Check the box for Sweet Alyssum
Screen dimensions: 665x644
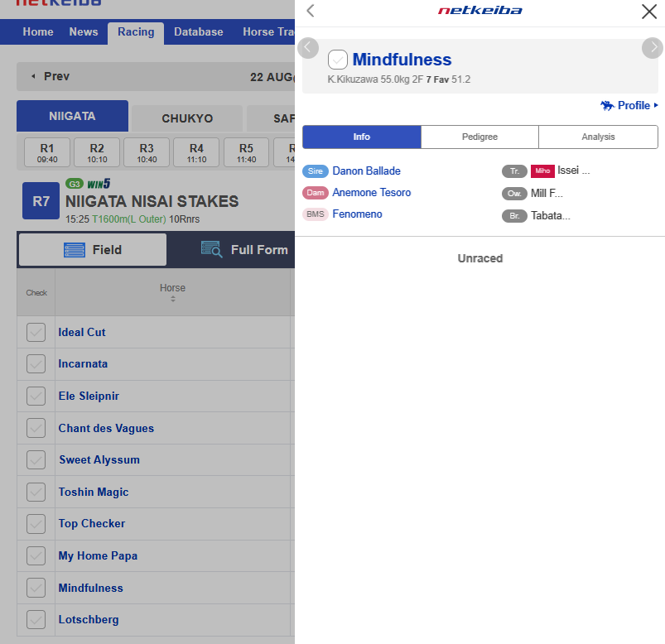click(36, 459)
